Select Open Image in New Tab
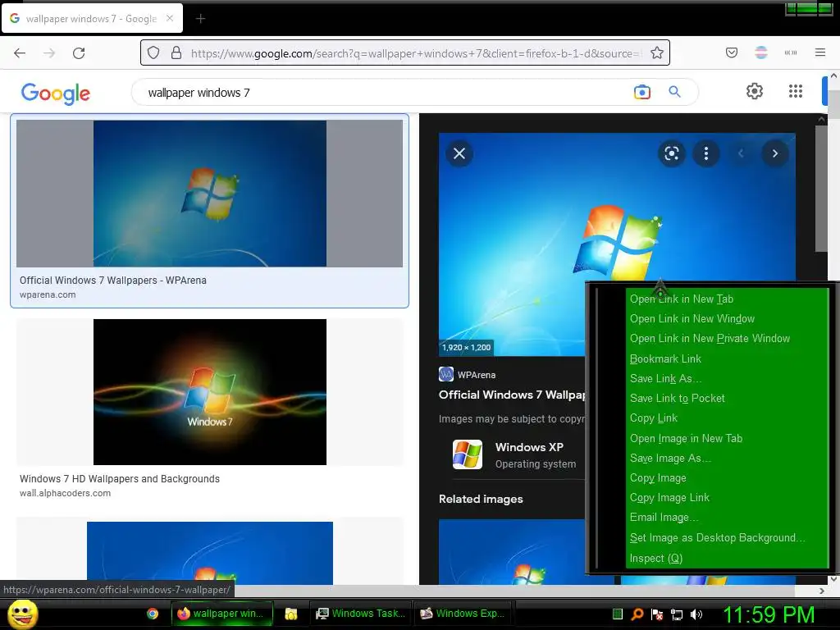Viewport: 840px width, 630px height. [727, 438]
